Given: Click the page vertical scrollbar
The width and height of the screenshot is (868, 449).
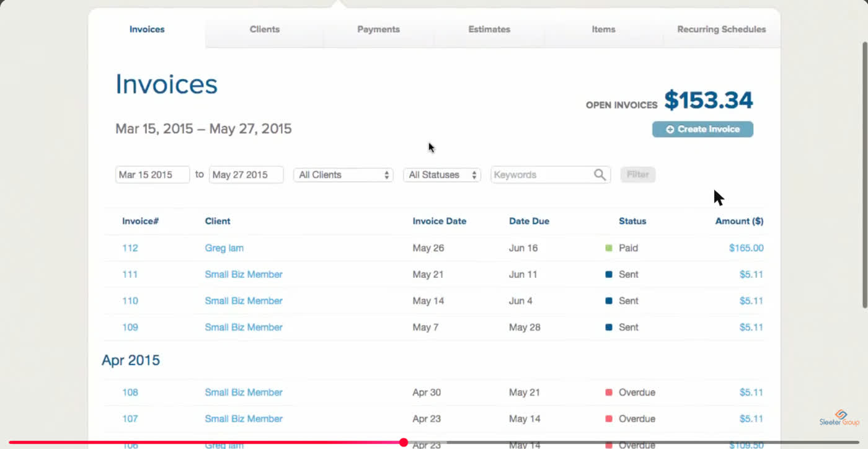Looking at the screenshot, I should [865, 174].
